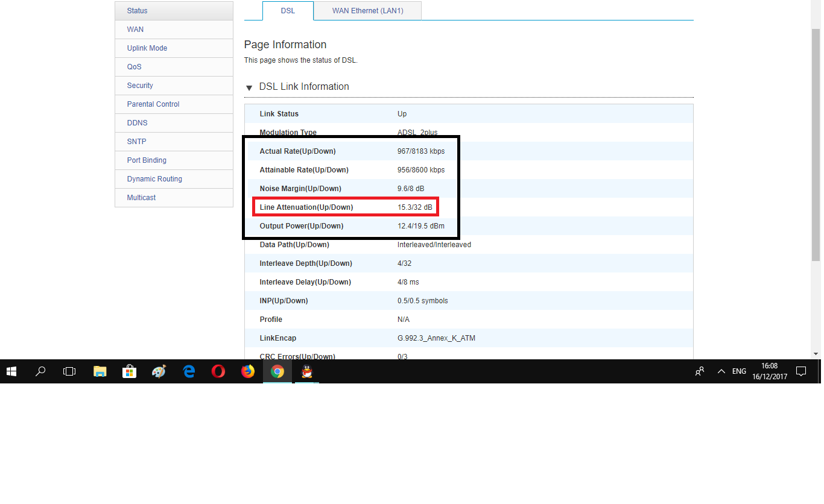
Task: Switch to the Chrome window
Action: coord(277,371)
